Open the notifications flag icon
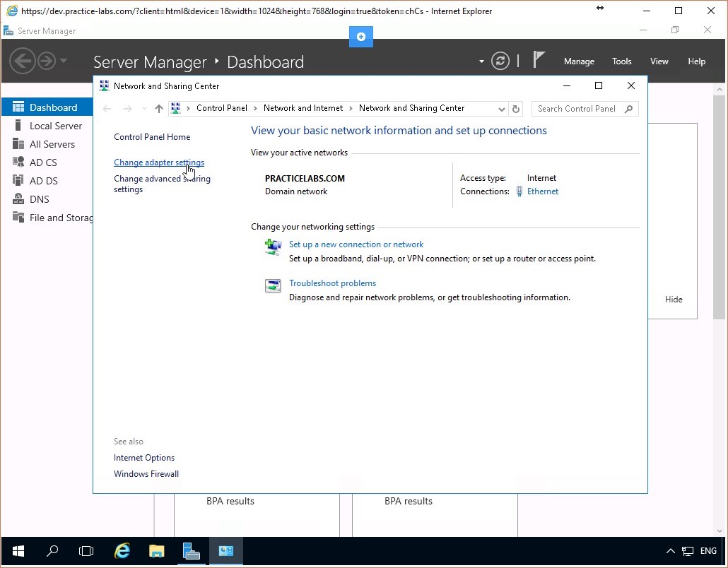728x568 pixels. 539,61
